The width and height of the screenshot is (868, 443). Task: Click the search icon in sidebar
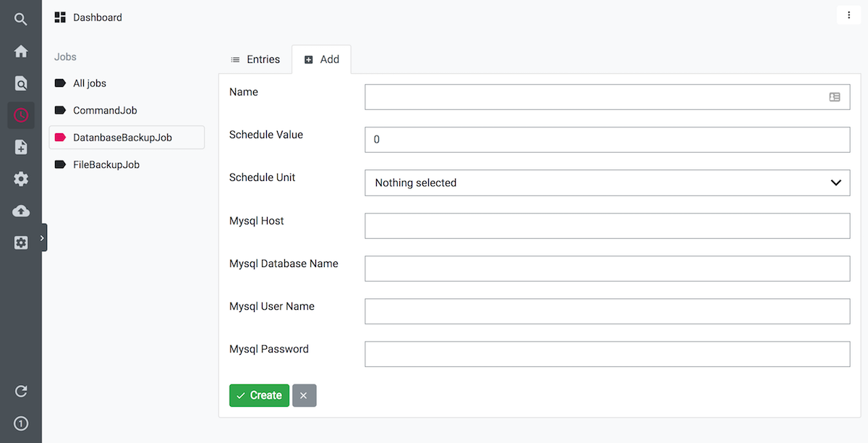point(21,20)
